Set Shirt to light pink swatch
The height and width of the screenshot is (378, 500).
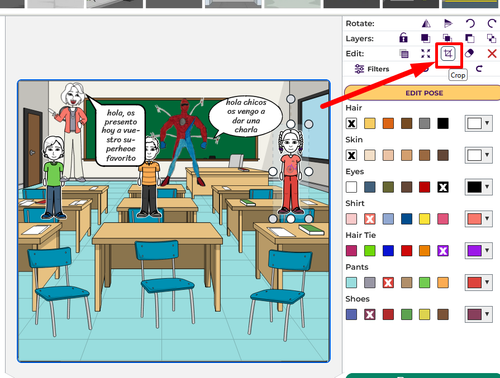click(351, 219)
